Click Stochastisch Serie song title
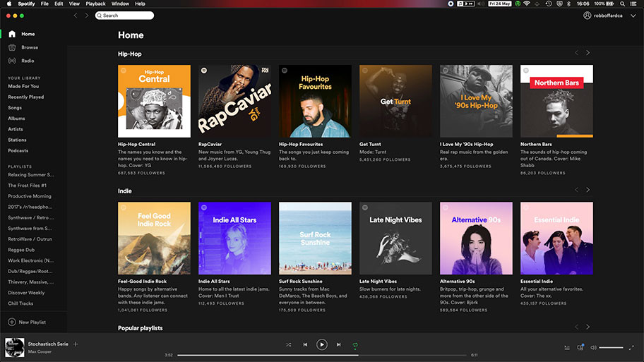Screen dimensions: 644x362 point(48,344)
